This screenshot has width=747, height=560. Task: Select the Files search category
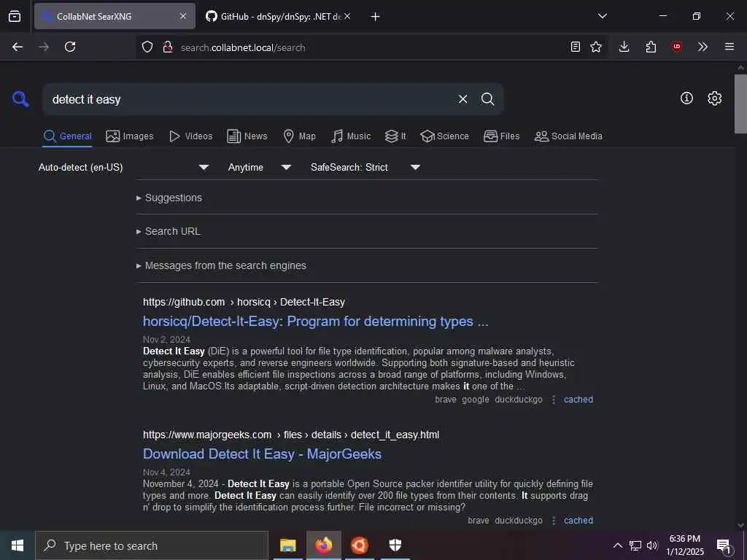click(501, 136)
